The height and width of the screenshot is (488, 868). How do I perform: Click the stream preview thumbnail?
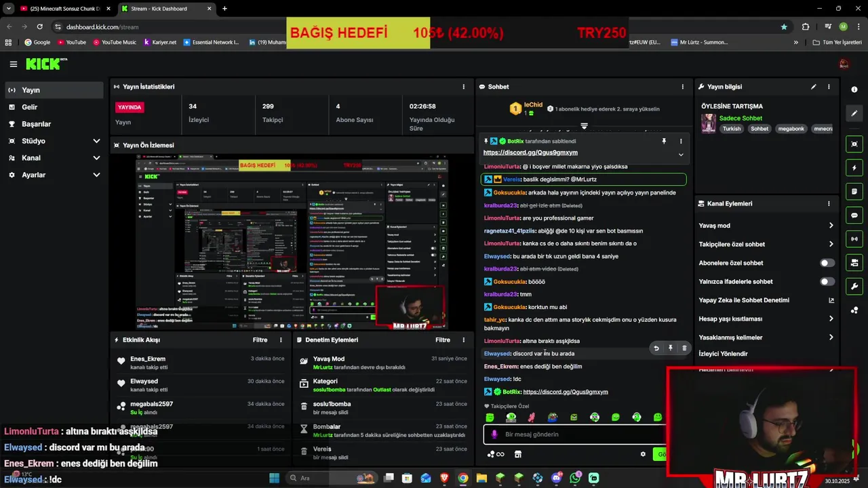click(x=292, y=242)
